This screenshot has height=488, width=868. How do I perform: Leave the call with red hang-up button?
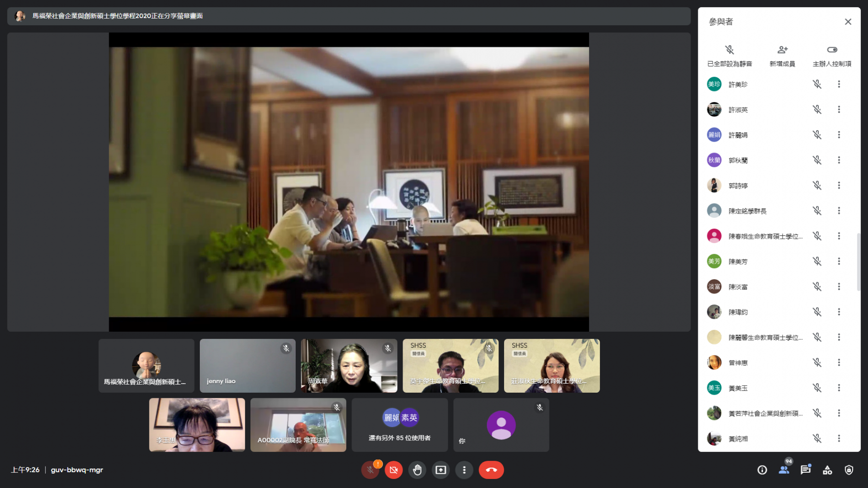[x=491, y=470]
